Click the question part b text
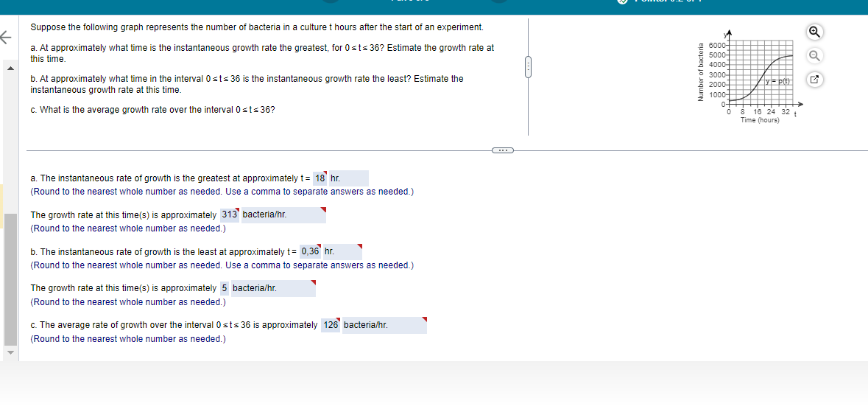This screenshot has width=868, height=412. [x=247, y=84]
